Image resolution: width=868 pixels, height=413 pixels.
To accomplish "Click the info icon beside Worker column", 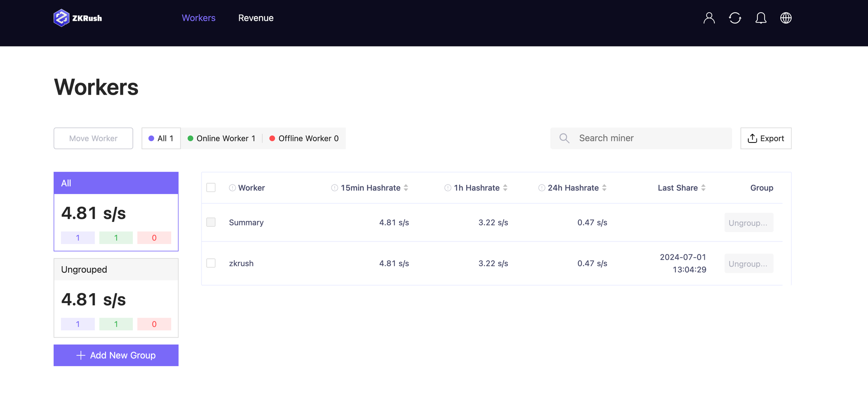I will pyautogui.click(x=232, y=188).
